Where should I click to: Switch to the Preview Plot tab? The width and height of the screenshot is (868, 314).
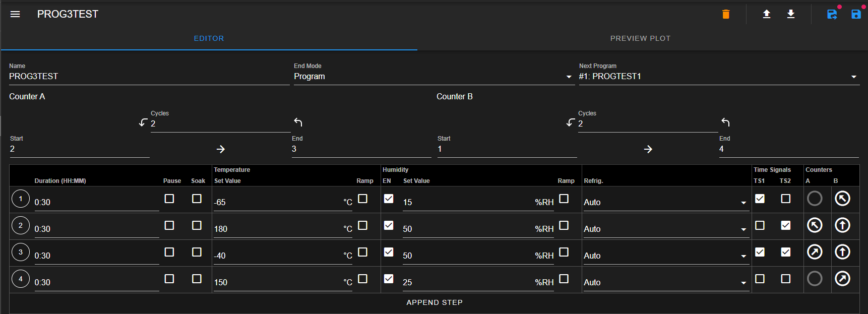(x=640, y=38)
